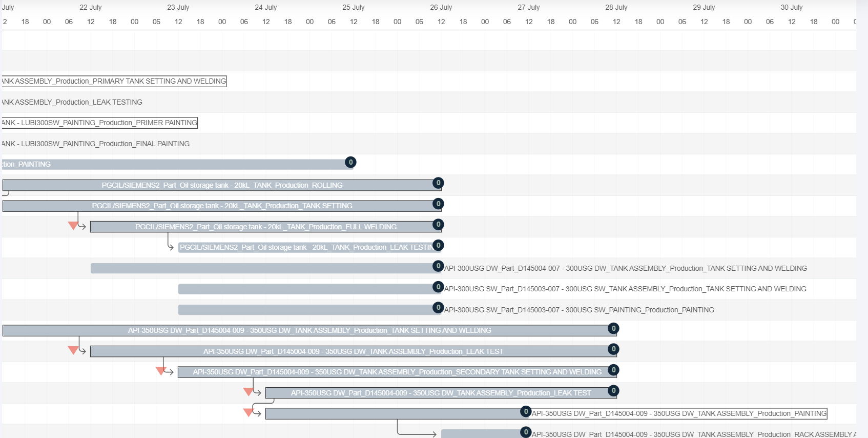The width and height of the screenshot is (868, 438).
Task: Click the PRIMARY TANK SETTING AND WELDING box
Action: point(114,81)
